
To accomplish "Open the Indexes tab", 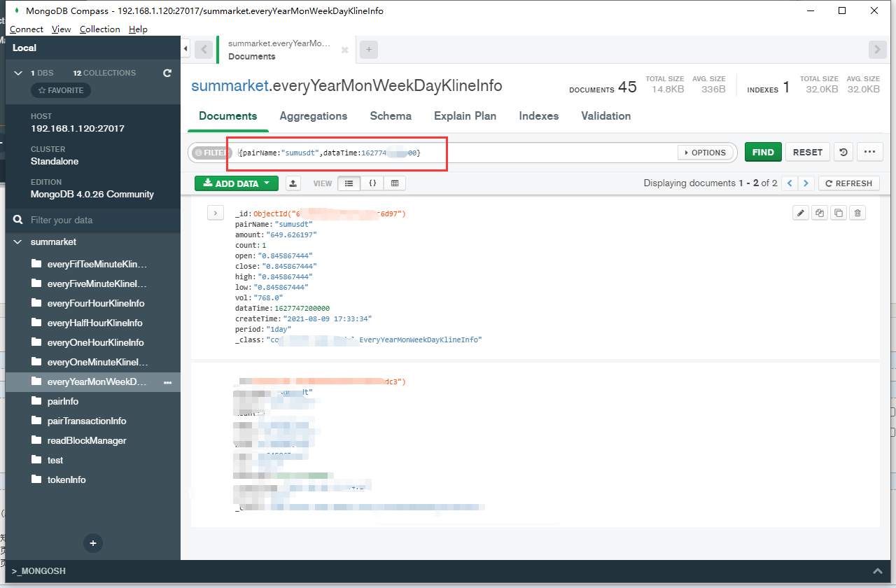I will (x=539, y=116).
